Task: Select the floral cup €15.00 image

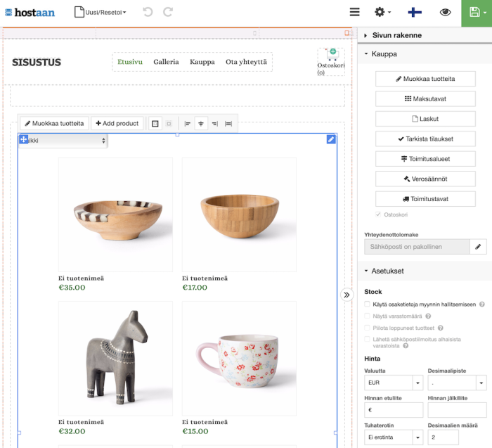Action: tap(239, 359)
